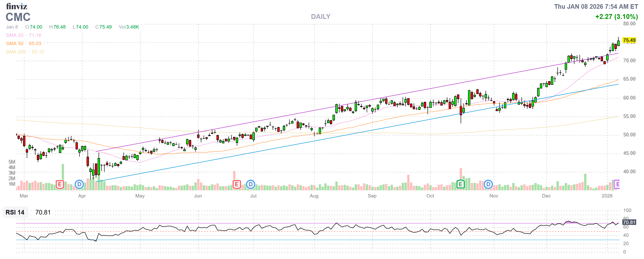Click the 2026 label on time axis

[607, 196]
